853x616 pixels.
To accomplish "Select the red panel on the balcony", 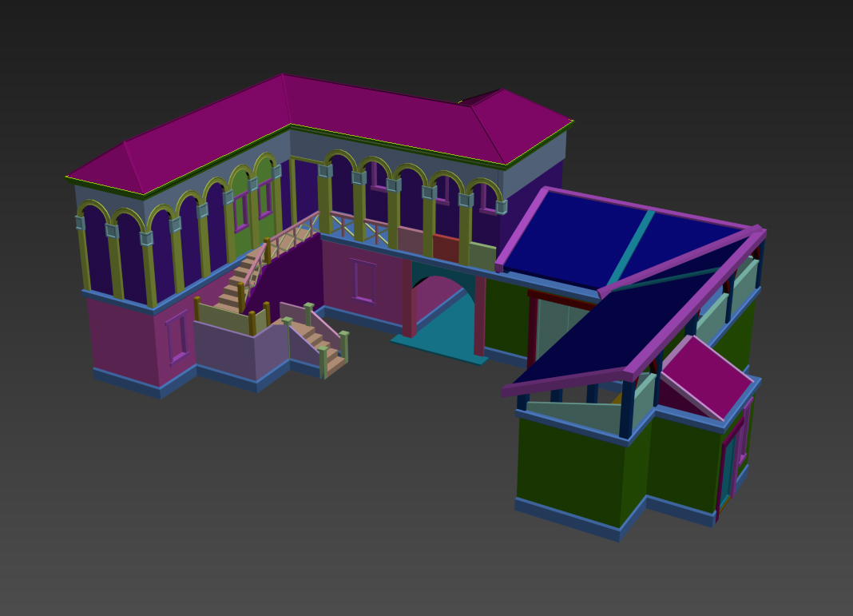I will 446,248.
